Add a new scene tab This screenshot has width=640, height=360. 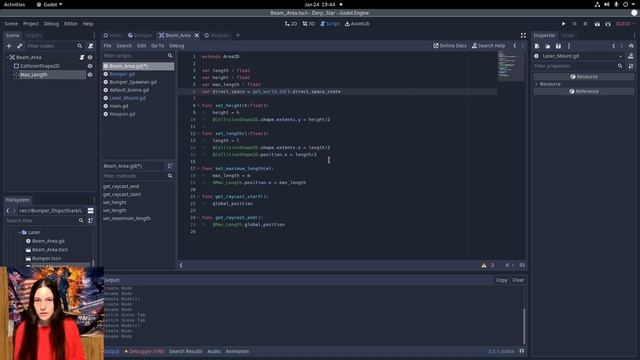238,36
